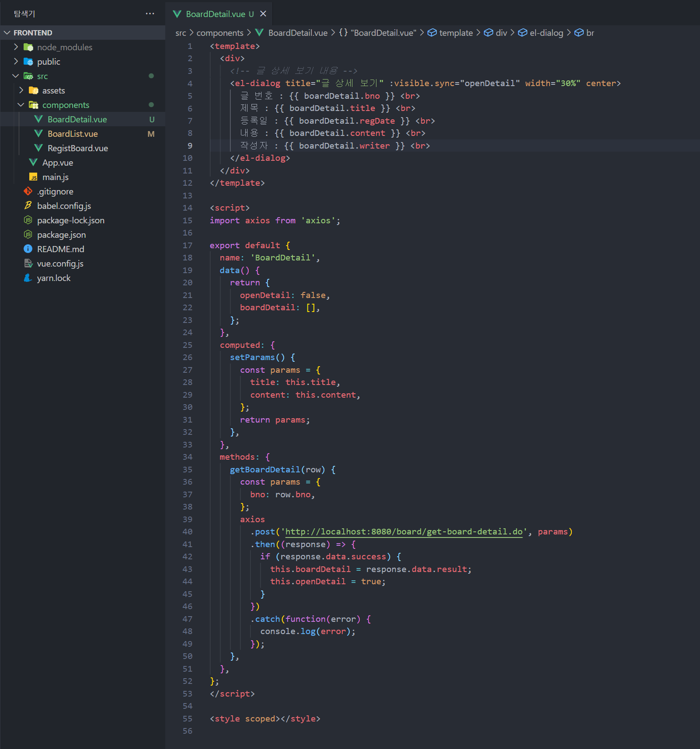Image resolution: width=700 pixels, height=749 pixels.
Task: Click JS icon beside main.js
Action: (x=33, y=177)
